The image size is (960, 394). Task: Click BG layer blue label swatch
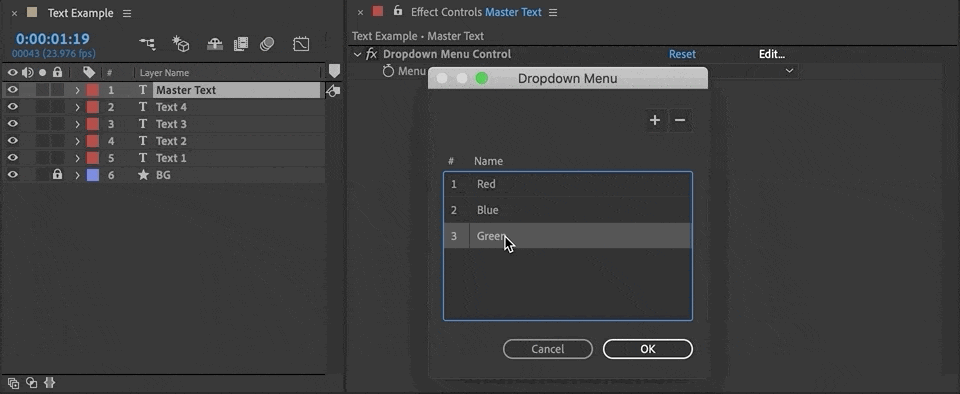[x=92, y=175]
